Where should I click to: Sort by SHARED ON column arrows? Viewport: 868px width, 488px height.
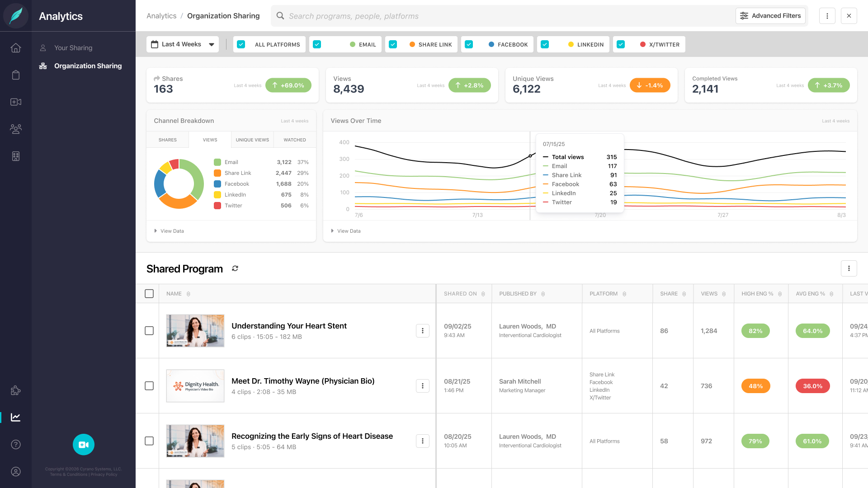coord(483,294)
